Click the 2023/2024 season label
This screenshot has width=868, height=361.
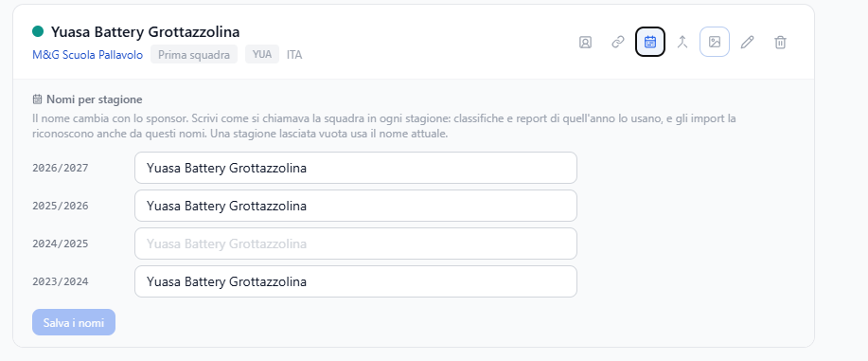click(x=61, y=281)
